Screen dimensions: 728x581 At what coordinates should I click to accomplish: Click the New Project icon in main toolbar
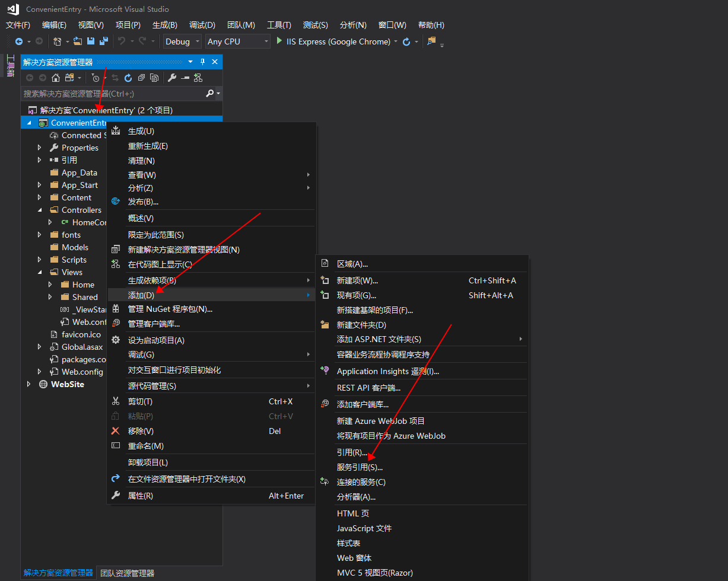coord(57,41)
